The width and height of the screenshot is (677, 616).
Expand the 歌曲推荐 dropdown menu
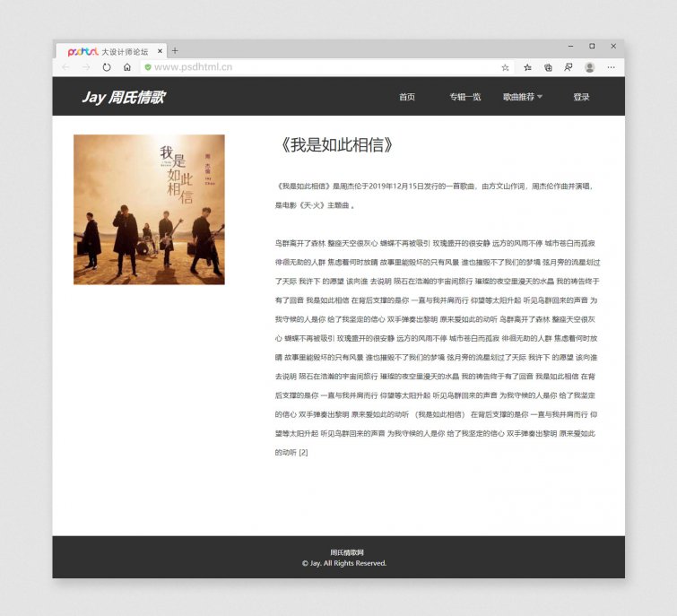[x=523, y=97]
